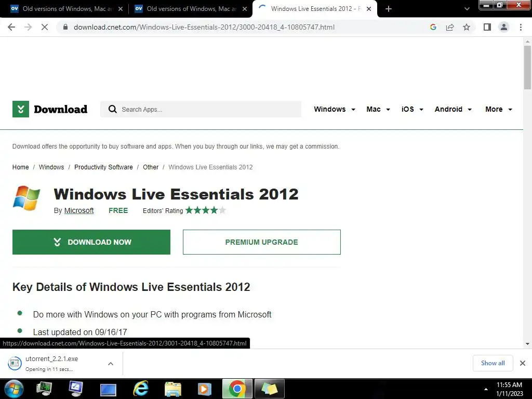Click the DOWNLOAD NOW button
The height and width of the screenshot is (399, 532).
click(91, 242)
